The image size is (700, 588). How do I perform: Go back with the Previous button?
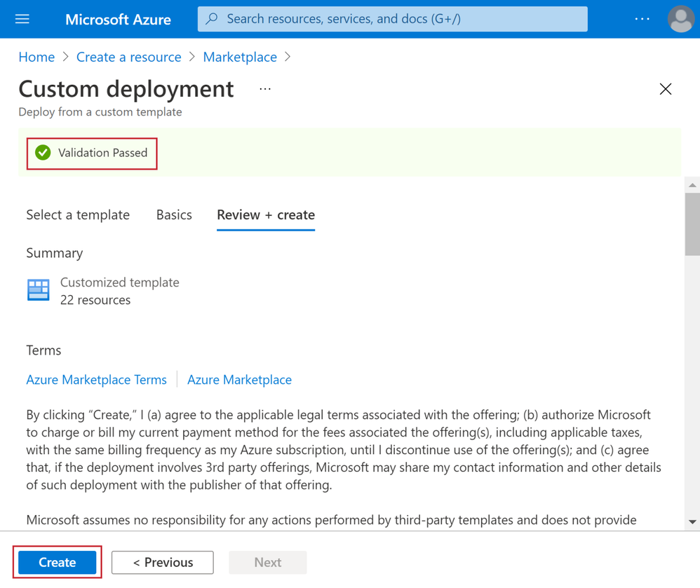[x=163, y=562]
